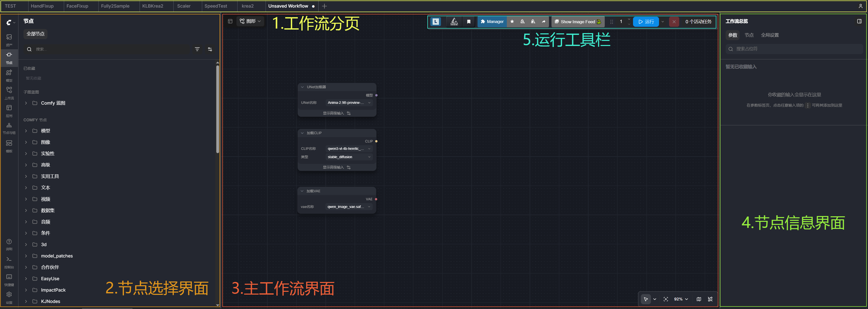The width and height of the screenshot is (868, 309).
Task: Switch to the FaceFixup workflow tab
Action: click(77, 6)
